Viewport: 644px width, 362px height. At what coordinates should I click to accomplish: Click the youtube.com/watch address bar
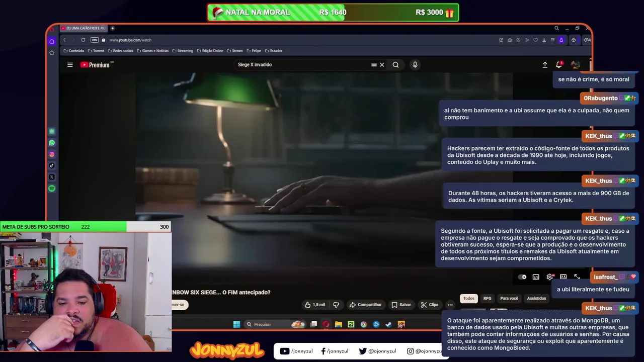(x=130, y=40)
